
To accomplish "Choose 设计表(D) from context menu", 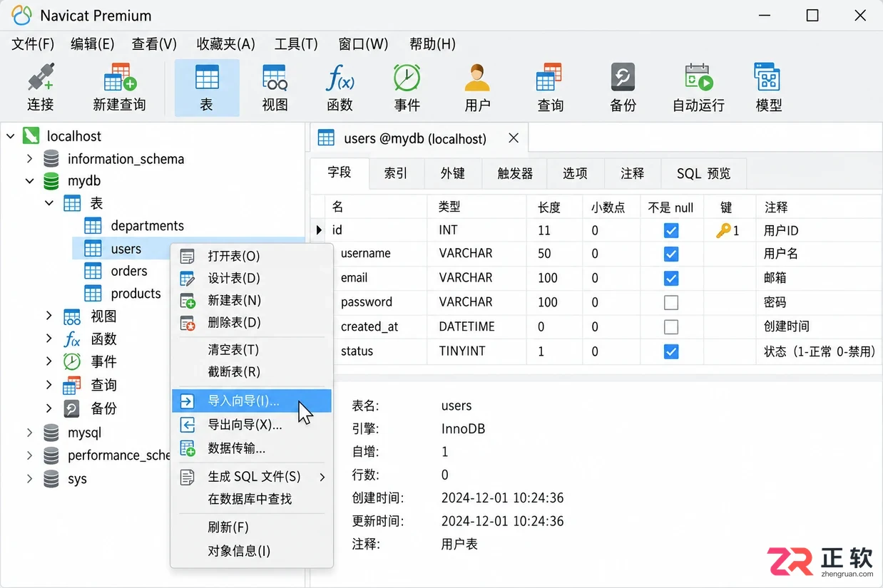I will pyautogui.click(x=252, y=278).
